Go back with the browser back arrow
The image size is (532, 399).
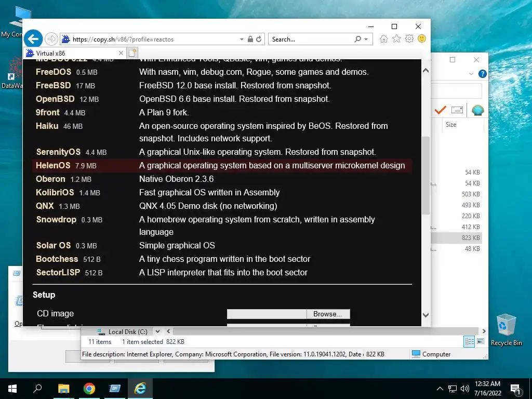click(x=33, y=39)
